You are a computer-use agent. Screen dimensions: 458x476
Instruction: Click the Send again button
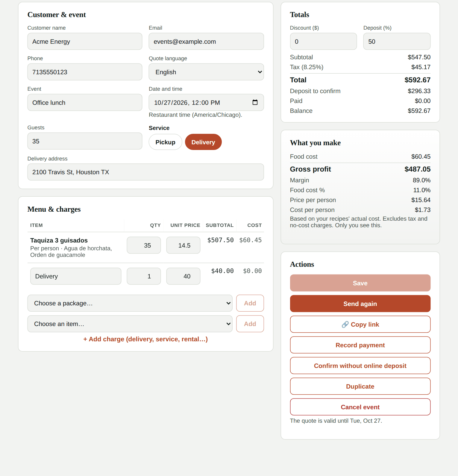point(360,304)
